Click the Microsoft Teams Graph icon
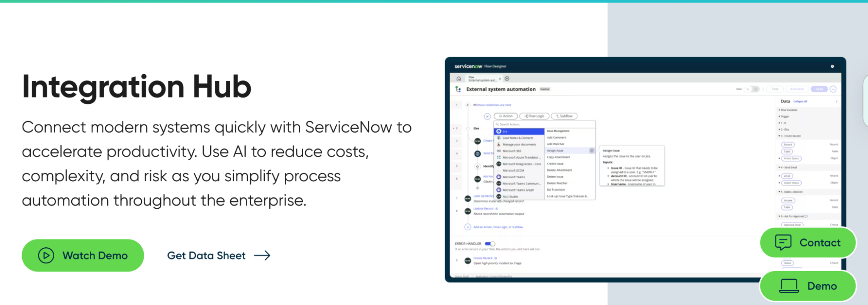Viewport: 868px width, 305px height. pyautogui.click(x=499, y=190)
